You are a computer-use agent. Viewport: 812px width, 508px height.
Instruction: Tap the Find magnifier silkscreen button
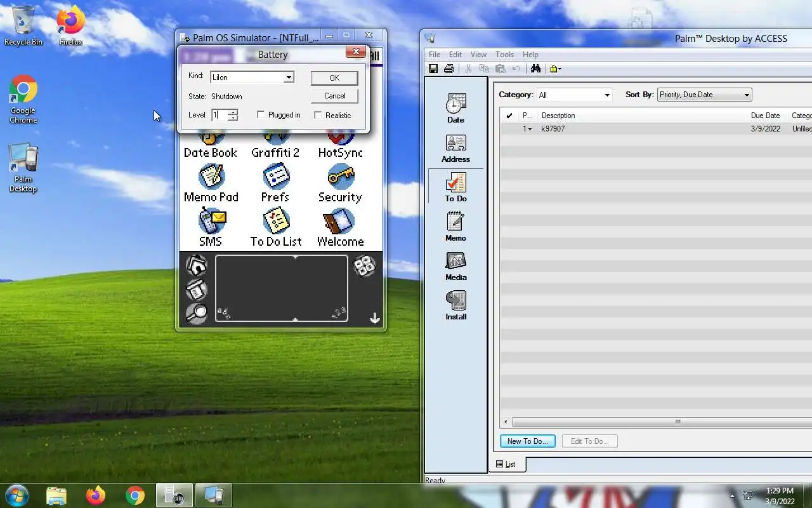point(197,313)
